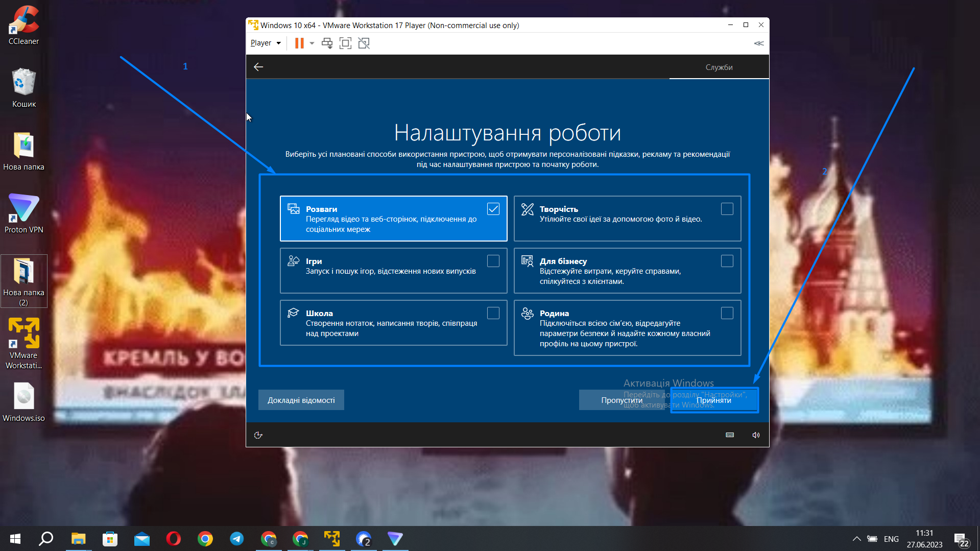Click the Школа graduation cap icon
980x551 pixels.
(x=293, y=313)
